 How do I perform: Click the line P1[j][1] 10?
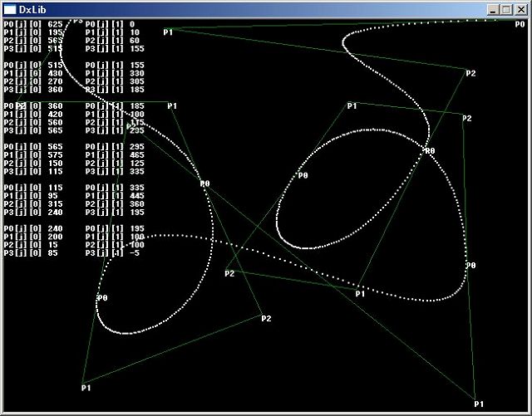[112, 32]
